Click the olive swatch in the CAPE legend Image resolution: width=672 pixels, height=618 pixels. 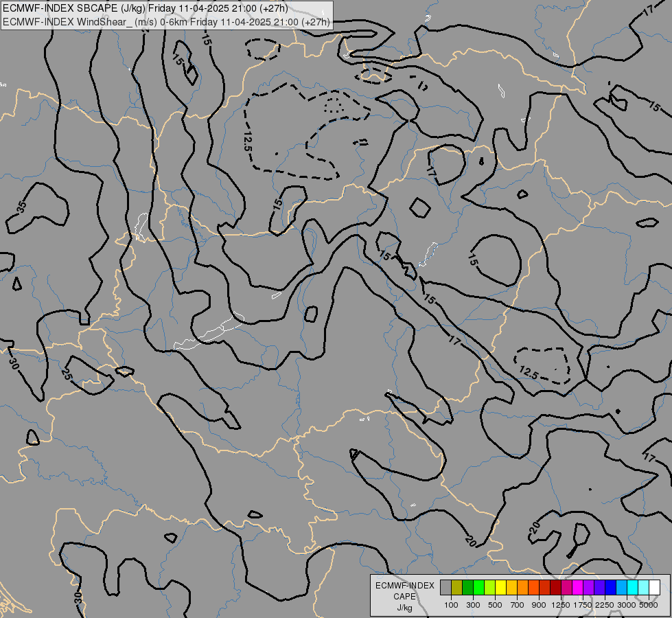[x=457, y=588]
